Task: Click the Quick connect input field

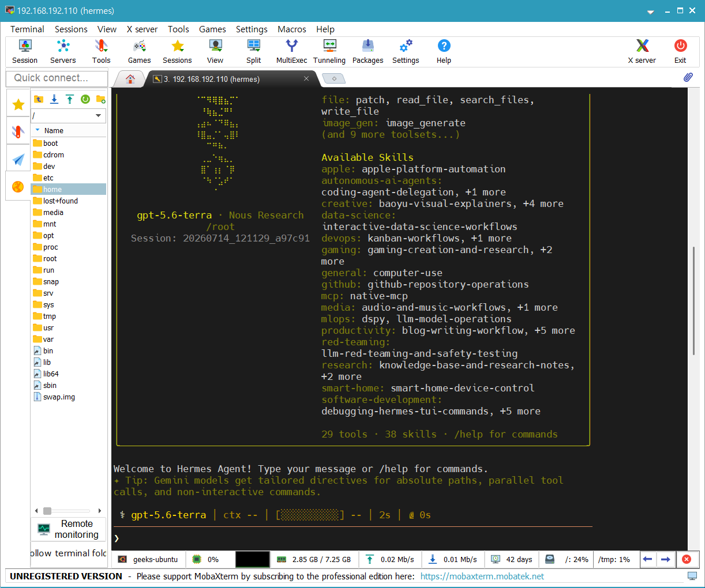Action: 57,78
